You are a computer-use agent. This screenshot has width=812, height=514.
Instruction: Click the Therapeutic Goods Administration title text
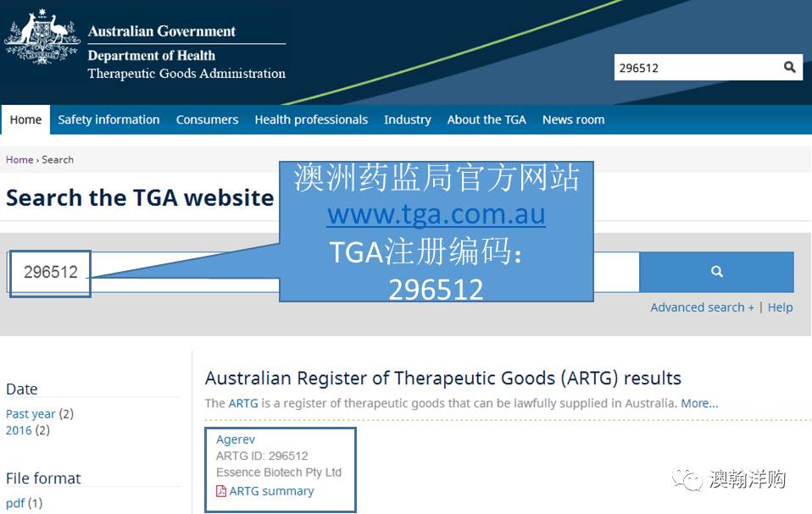click(x=186, y=74)
